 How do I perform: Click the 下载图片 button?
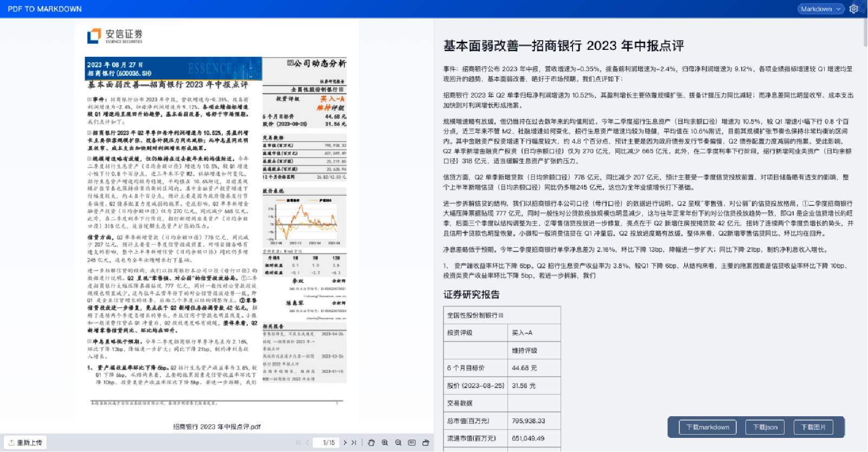[x=813, y=427]
